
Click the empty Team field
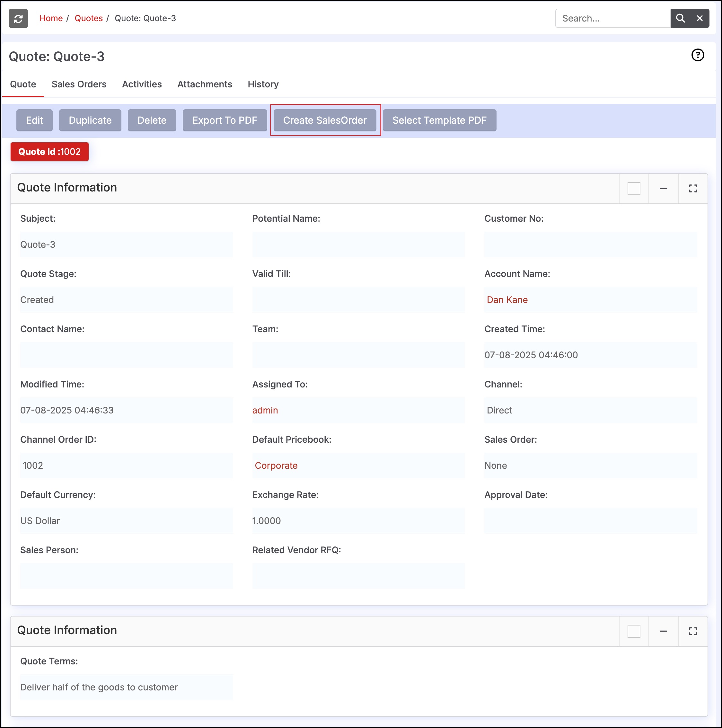(x=358, y=355)
